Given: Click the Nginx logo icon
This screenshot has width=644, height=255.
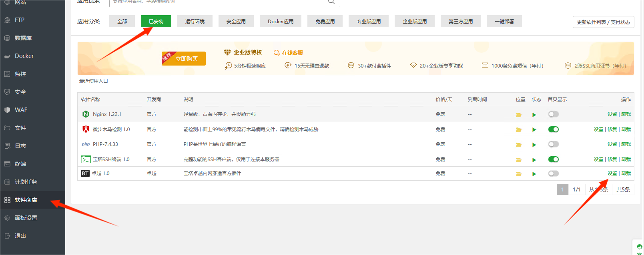Looking at the screenshot, I should [86, 114].
